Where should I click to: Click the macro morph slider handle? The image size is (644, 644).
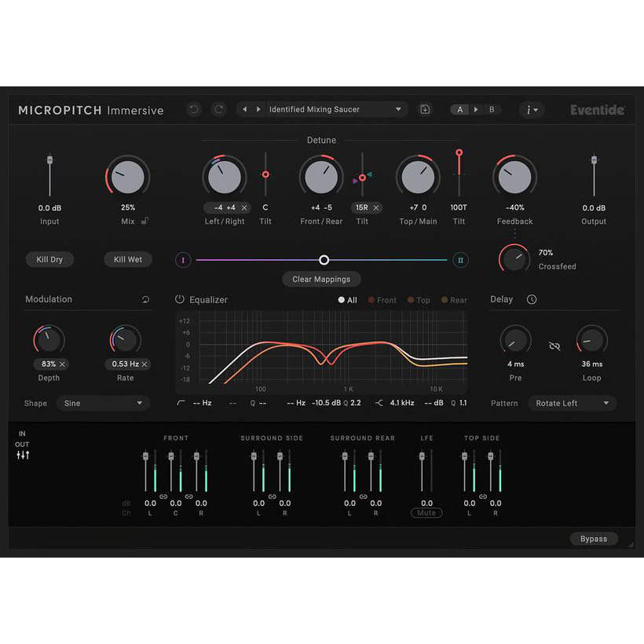pyautogui.click(x=324, y=260)
